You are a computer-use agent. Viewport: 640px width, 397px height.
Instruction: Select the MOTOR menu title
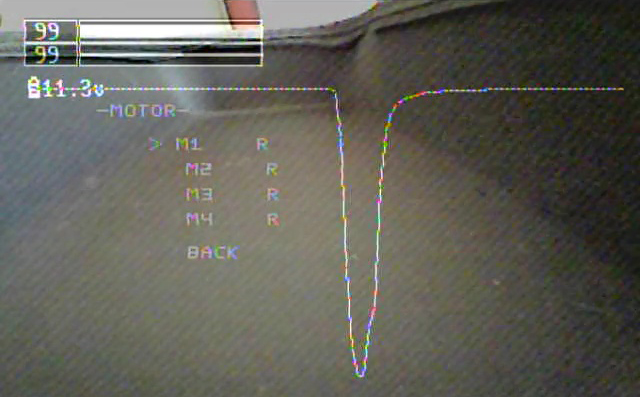[x=143, y=111]
